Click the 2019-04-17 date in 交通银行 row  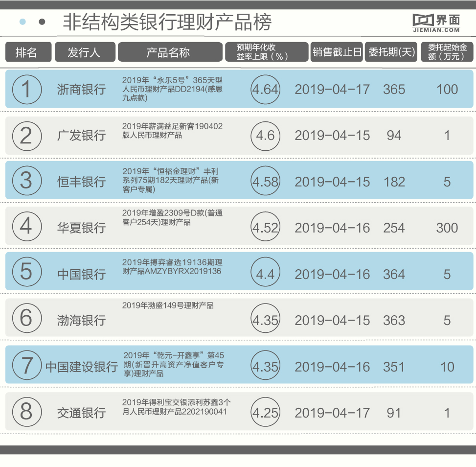pos(332,413)
